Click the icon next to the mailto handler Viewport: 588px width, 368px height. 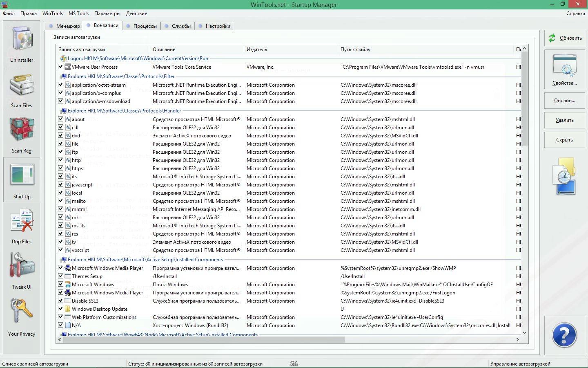68,201
